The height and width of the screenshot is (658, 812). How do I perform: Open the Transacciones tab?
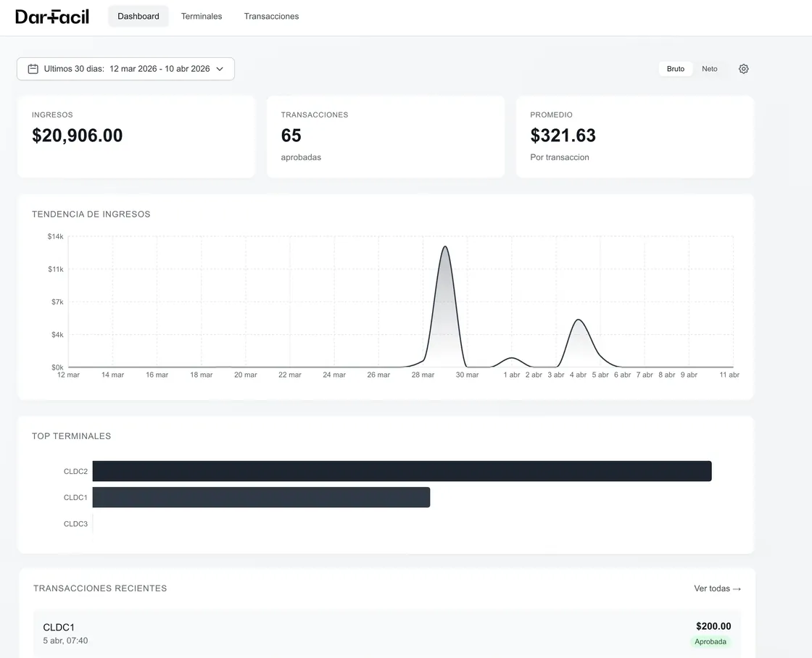271,17
